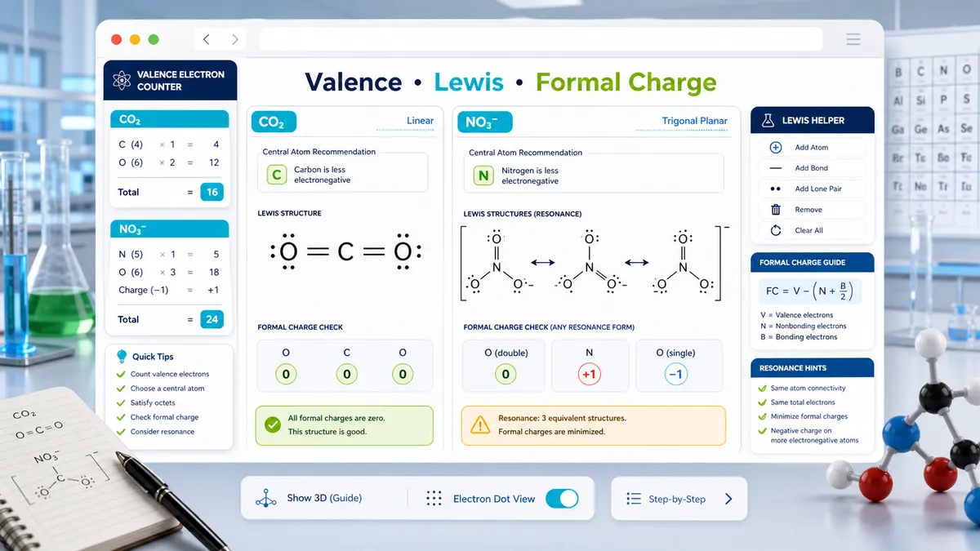The height and width of the screenshot is (551, 980).
Task: Check 'Count valence electrons' tip
Action: pos(121,374)
